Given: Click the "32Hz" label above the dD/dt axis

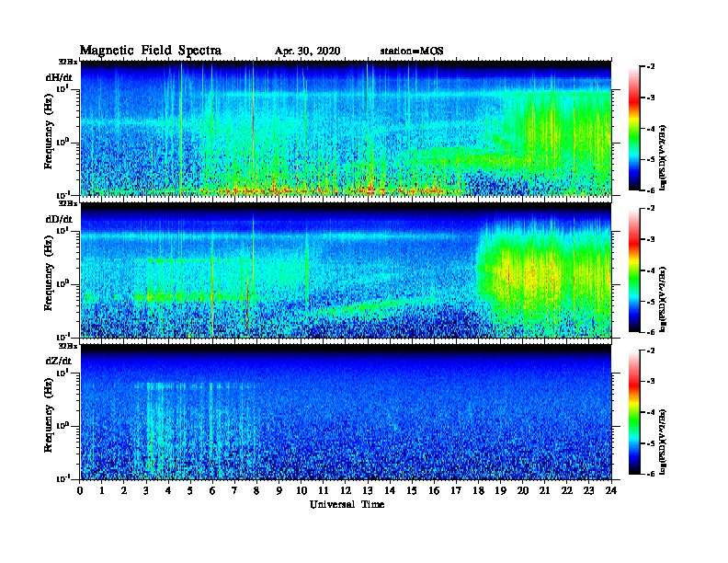Looking at the screenshot, I should tap(68, 203).
